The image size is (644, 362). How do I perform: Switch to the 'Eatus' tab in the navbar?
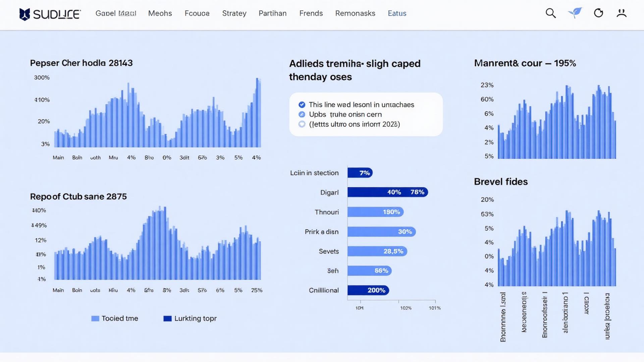click(397, 13)
